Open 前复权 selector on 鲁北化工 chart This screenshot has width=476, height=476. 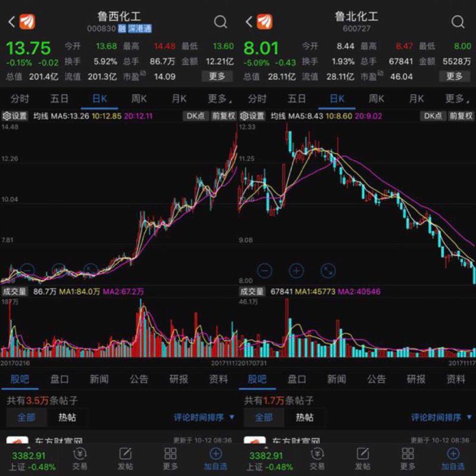point(461,116)
